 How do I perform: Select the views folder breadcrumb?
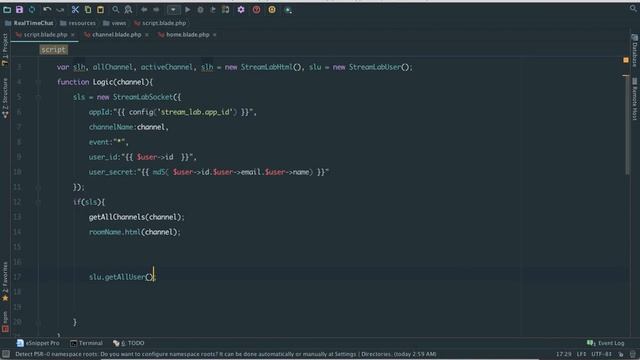(114, 23)
